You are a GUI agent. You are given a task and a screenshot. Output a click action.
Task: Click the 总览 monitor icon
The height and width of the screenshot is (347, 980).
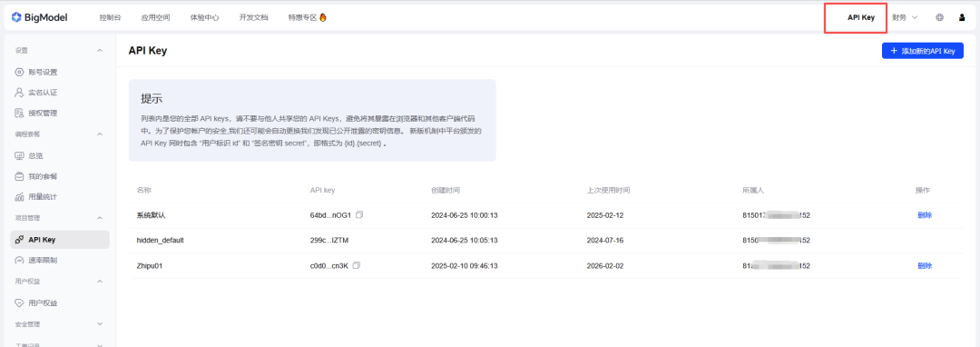coord(19,155)
